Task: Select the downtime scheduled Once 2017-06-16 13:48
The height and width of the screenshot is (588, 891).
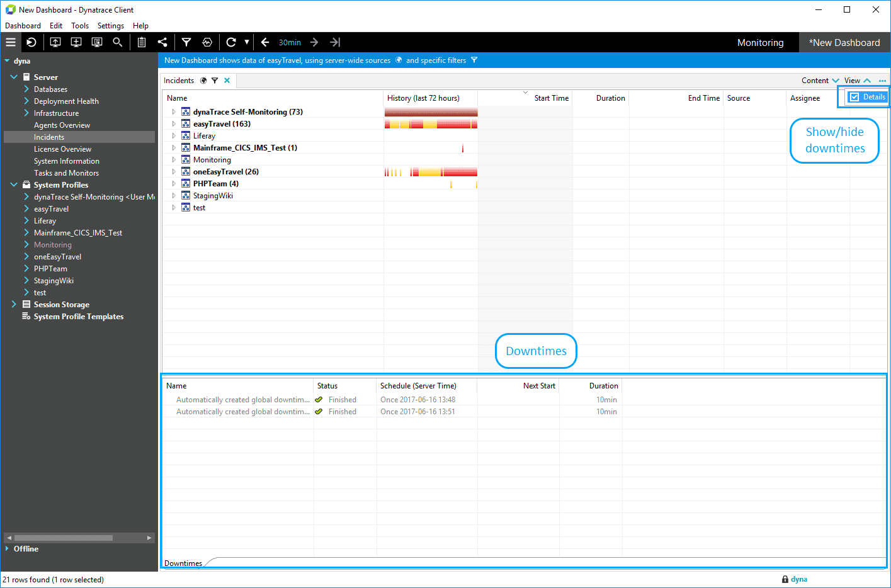Action: click(x=417, y=400)
